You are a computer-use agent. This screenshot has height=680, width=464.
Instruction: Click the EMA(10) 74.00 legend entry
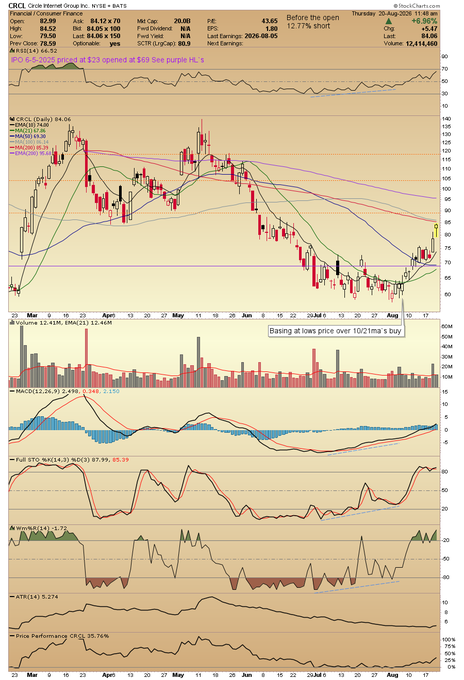point(27,125)
